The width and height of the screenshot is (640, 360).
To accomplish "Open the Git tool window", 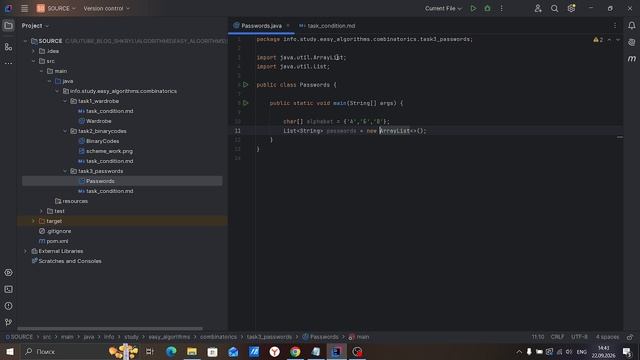I will tap(8, 322).
